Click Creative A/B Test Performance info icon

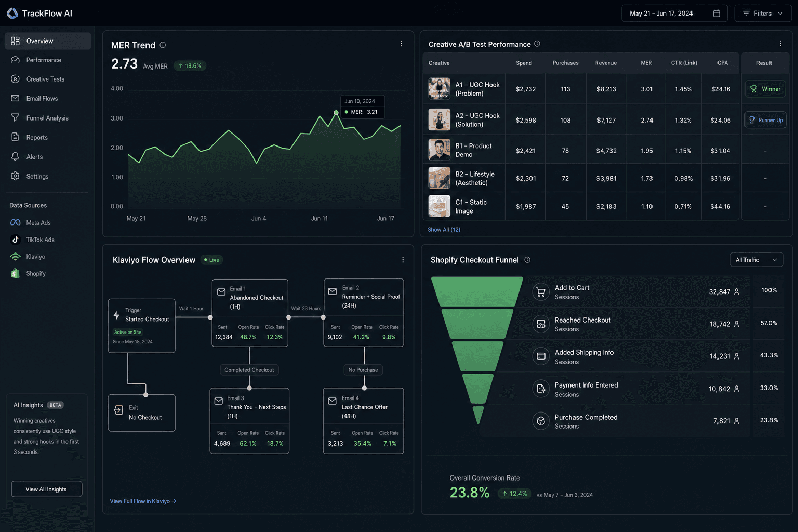click(537, 44)
